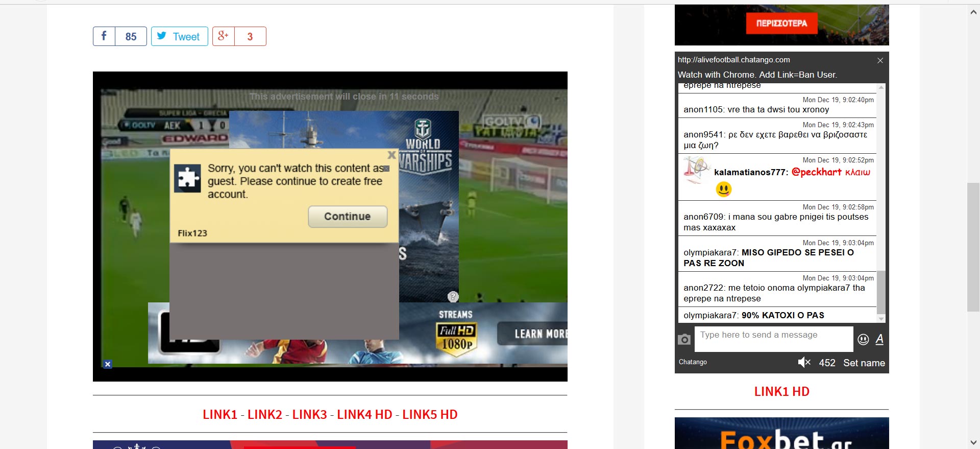The image size is (980, 449).
Task: Click chat scrollbar up arrow
Action: pos(881,87)
